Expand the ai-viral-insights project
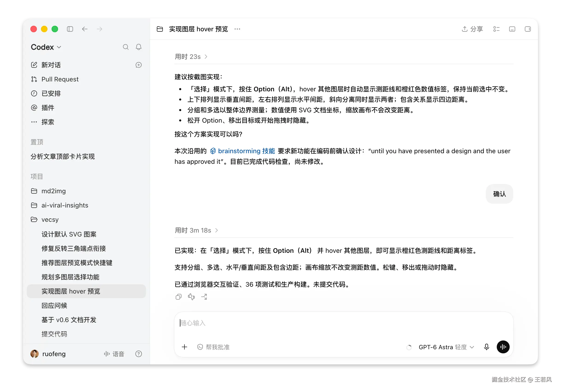 point(86,205)
